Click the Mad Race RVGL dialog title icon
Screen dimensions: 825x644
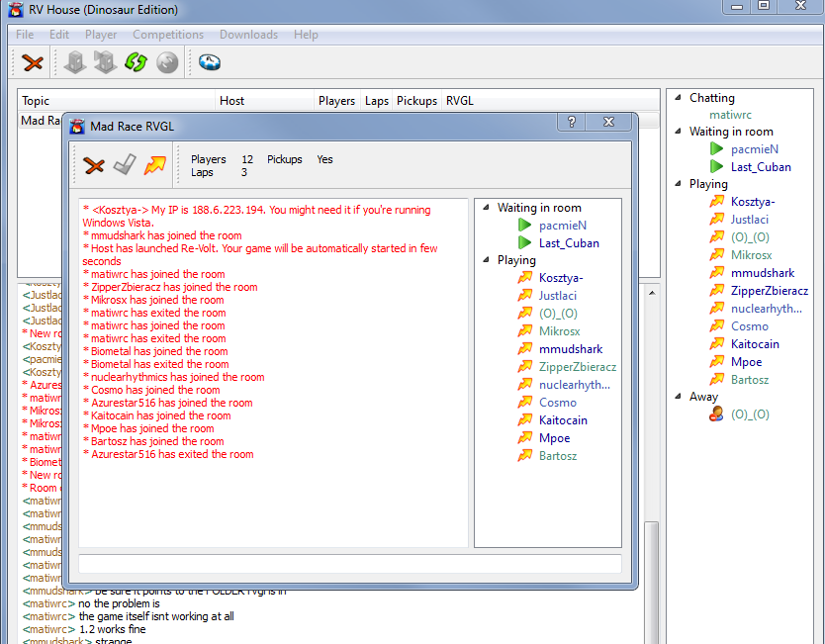(x=77, y=127)
